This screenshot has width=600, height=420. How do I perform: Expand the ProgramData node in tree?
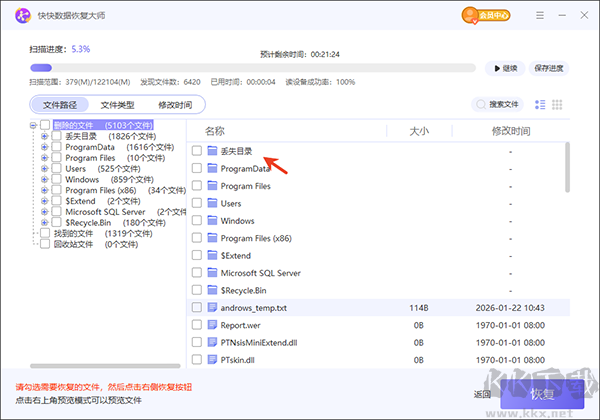45,147
